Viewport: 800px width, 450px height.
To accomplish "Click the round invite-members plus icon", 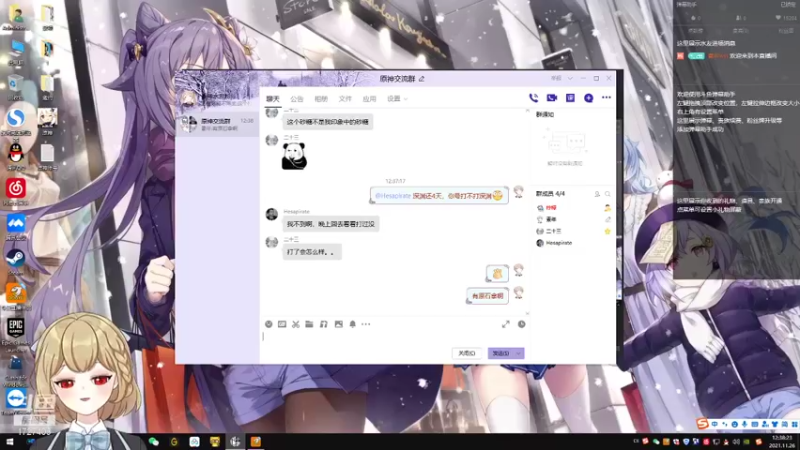I will (x=588, y=98).
